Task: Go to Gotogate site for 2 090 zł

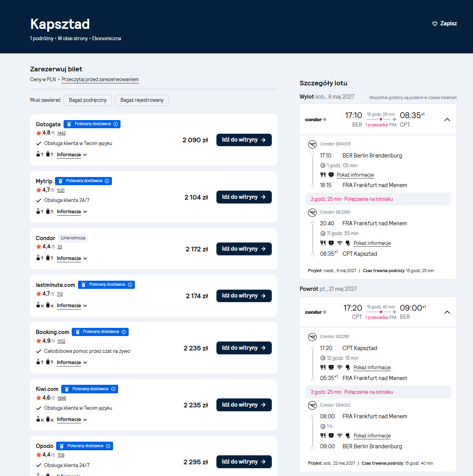Action: pyautogui.click(x=244, y=140)
